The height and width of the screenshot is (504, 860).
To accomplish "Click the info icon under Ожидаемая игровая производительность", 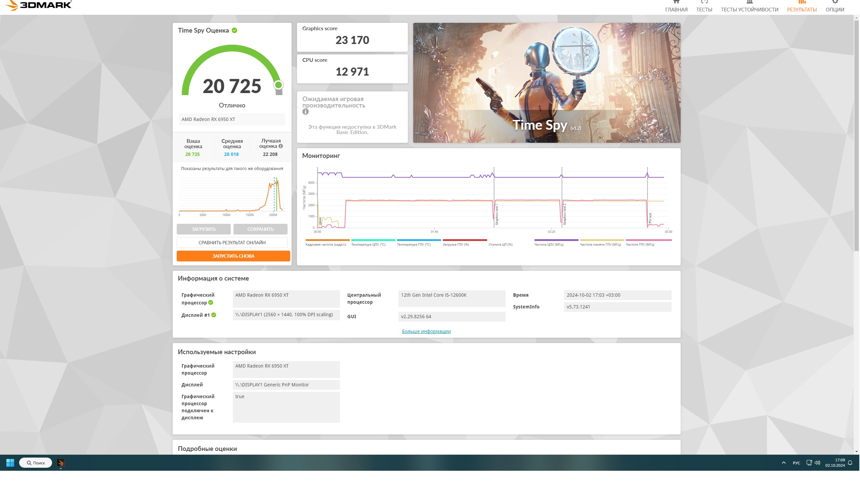I will [x=306, y=112].
